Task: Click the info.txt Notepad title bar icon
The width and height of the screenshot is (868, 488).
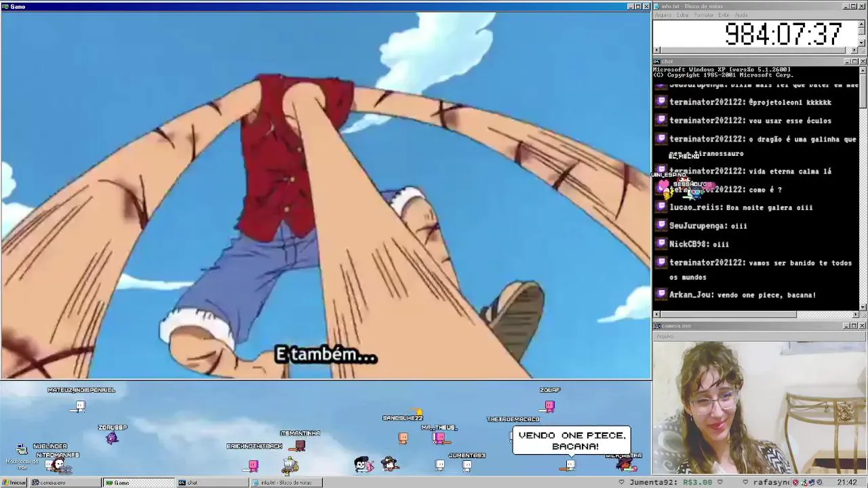Action: 656,6
